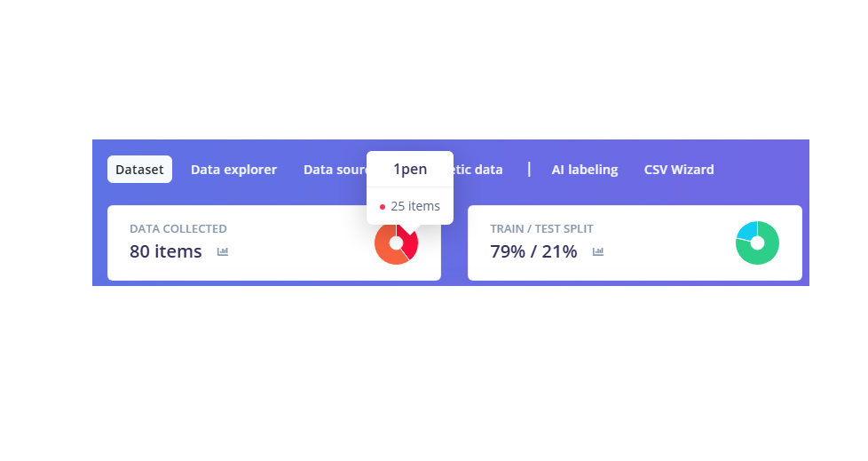Click blue slice of train/test donut
Image resolution: width=868 pixels, height=461 pixels.
pos(746,231)
